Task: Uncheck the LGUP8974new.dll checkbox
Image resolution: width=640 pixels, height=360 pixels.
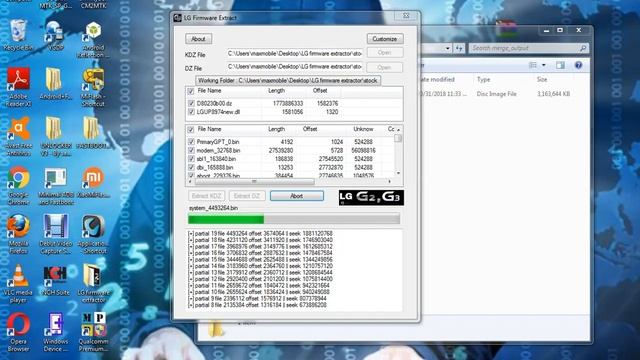Action: (191, 112)
